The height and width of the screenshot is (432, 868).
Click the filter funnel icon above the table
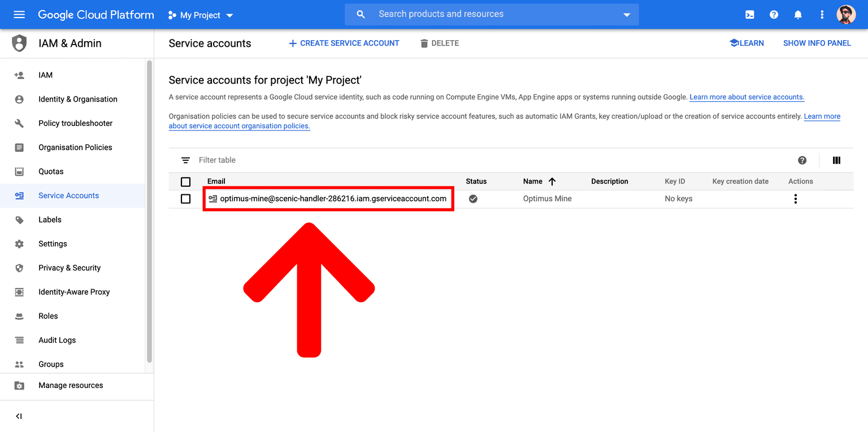(185, 160)
